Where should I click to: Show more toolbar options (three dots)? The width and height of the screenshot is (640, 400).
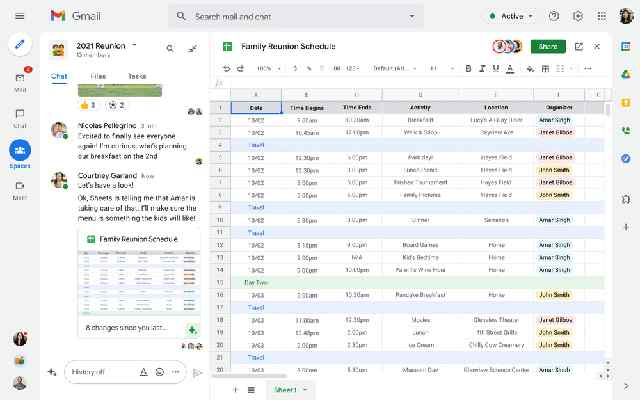pos(588,69)
